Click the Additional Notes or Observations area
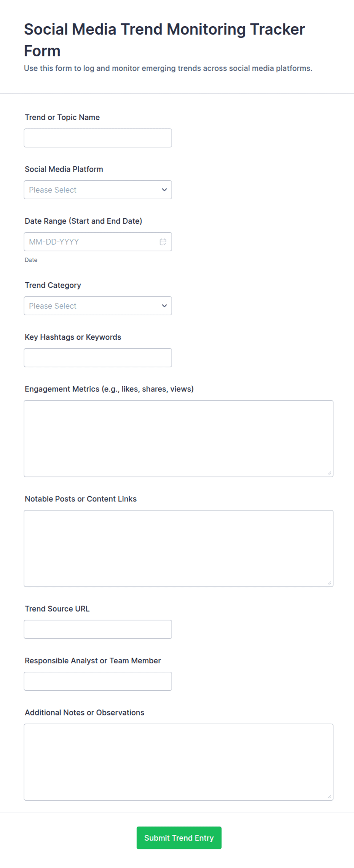This screenshot has width=354, height=868. (x=179, y=762)
